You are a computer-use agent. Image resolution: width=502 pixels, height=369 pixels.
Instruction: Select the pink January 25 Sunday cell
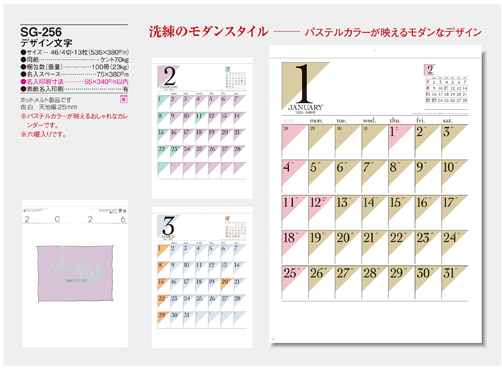point(295,283)
